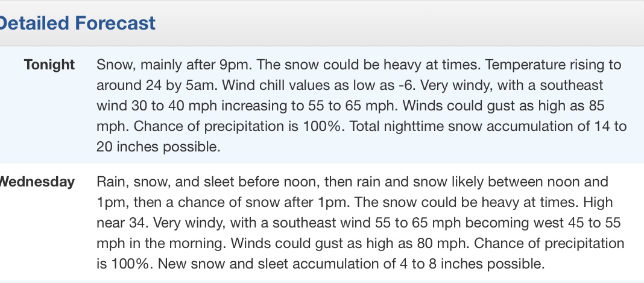Screen dimensions: 644x283
Task: Click "mph in the morning" text
Action: (x=161, y=244)
